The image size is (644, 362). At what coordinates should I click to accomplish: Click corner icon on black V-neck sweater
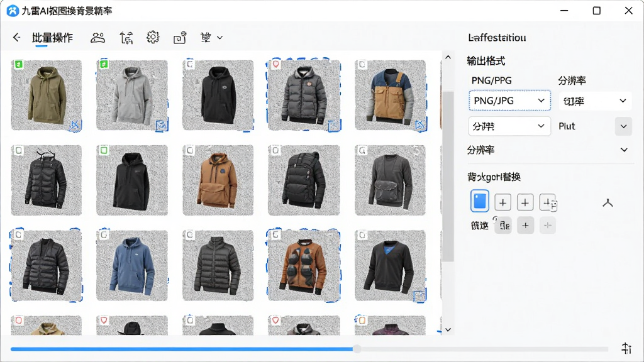pos(419,295)
